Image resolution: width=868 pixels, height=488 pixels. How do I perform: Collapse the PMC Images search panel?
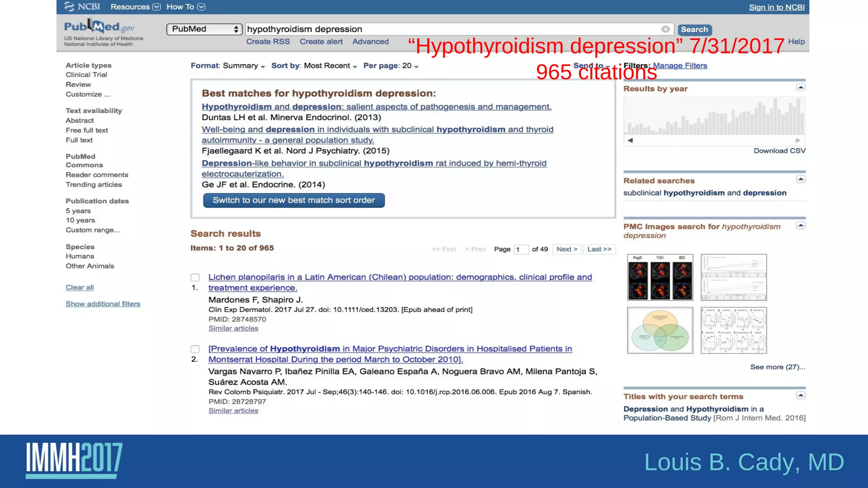(800, 226)
